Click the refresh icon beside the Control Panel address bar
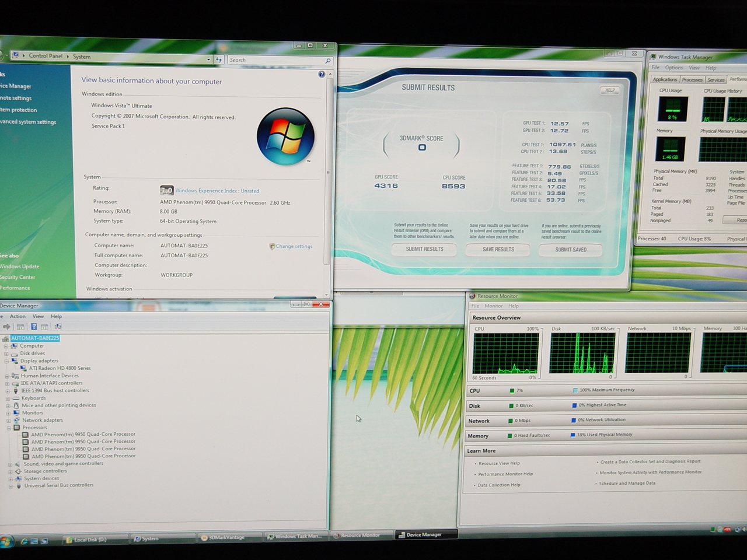The image size is (747, 560). click(x=219, y=60)
